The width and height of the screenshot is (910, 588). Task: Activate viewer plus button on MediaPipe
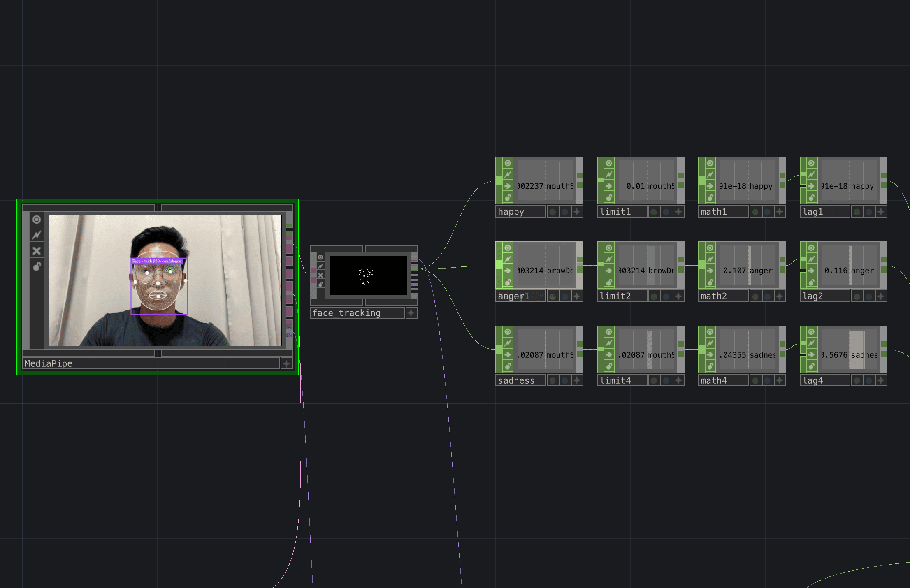pos(286,363)
